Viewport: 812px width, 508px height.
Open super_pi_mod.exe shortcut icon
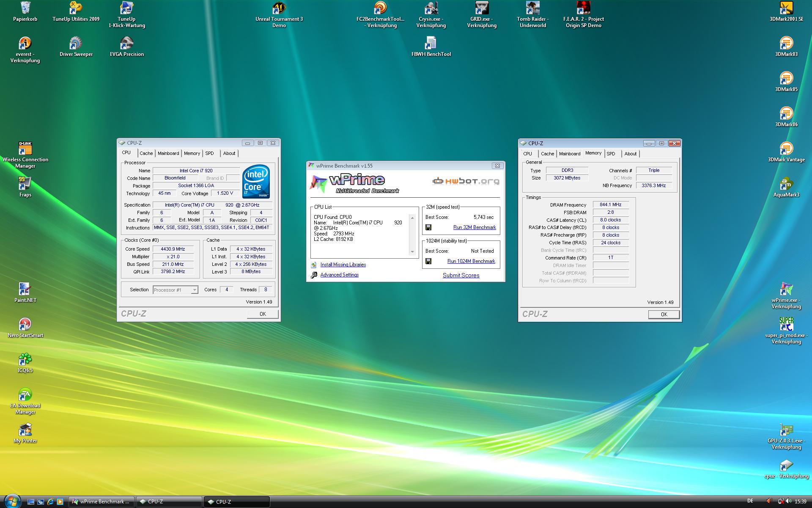pos(786,331)
